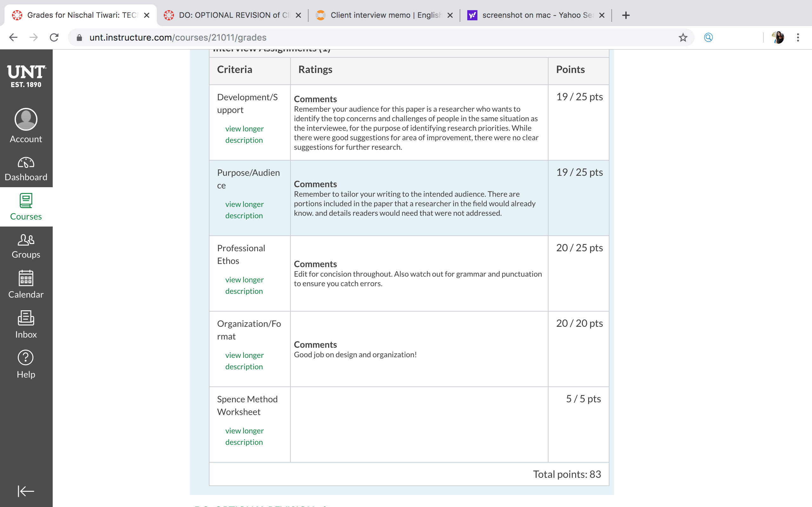The width and height of the screenshot is (812, 507).
Task: Click the 5 / 5 pts score
Action: pos(583,398)
